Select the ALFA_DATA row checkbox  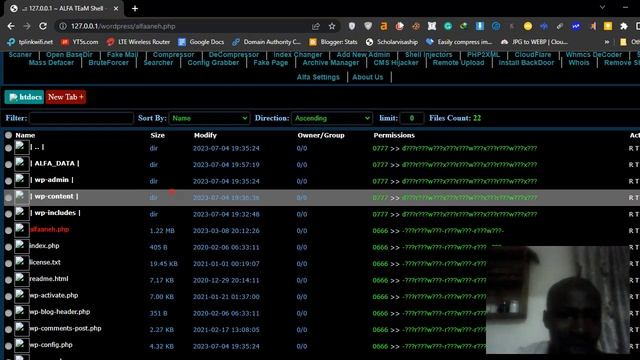8,164
